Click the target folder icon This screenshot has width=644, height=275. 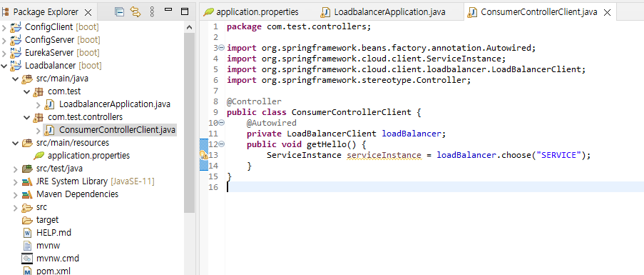tap(27, 220)
